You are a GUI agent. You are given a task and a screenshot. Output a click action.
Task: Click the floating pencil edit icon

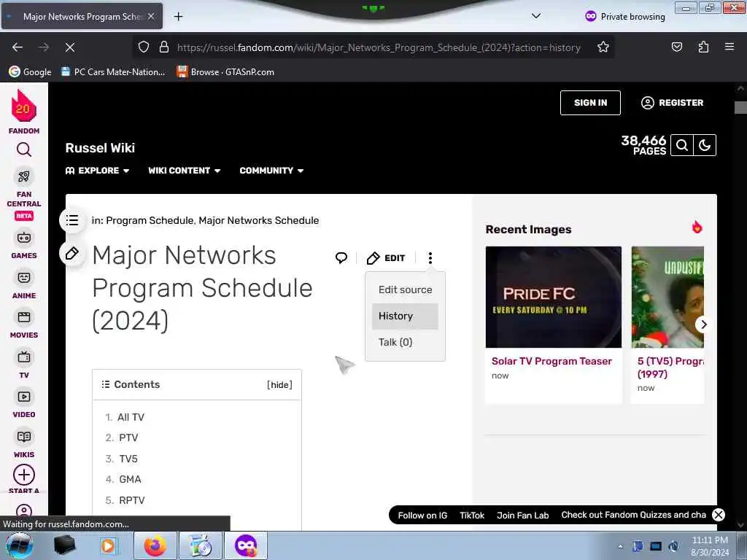pyautogui.click(x=72, y=253)
